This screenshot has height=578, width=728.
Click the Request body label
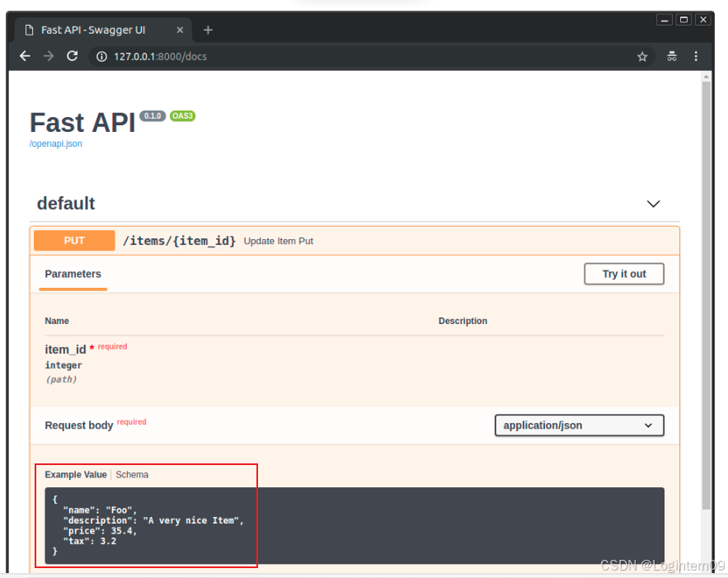point(79,425)
